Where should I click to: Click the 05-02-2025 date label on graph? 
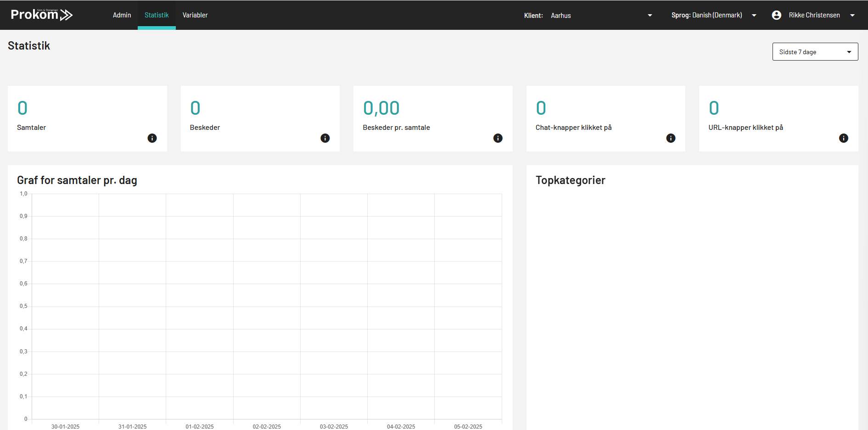click(x=468, y=426)
